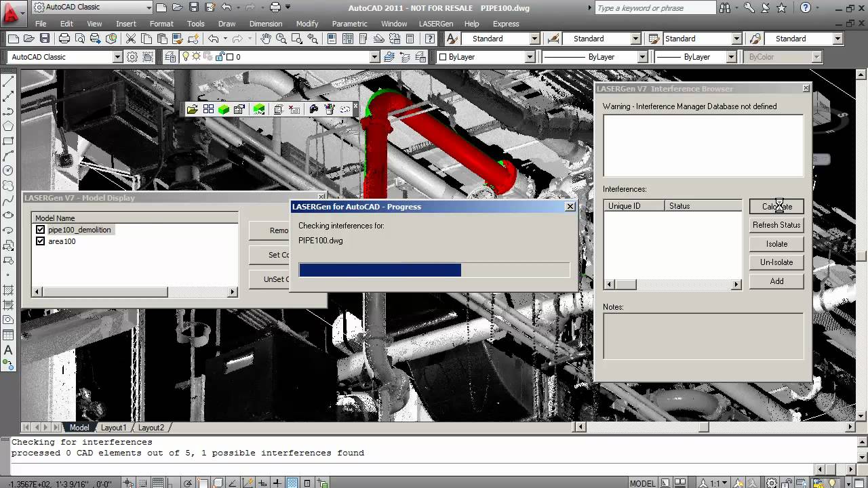Open the File menu
Screen dimensions: 868x488
41,24
